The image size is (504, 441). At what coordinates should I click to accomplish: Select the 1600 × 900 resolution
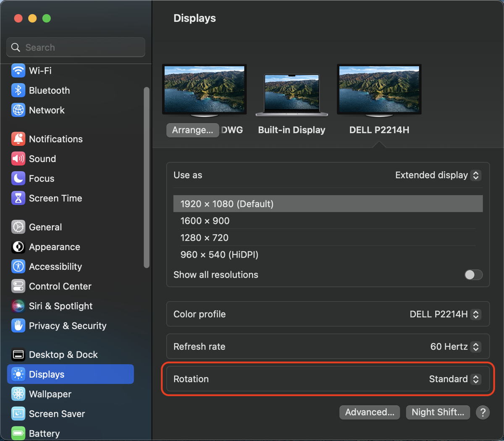pos(205,221)
